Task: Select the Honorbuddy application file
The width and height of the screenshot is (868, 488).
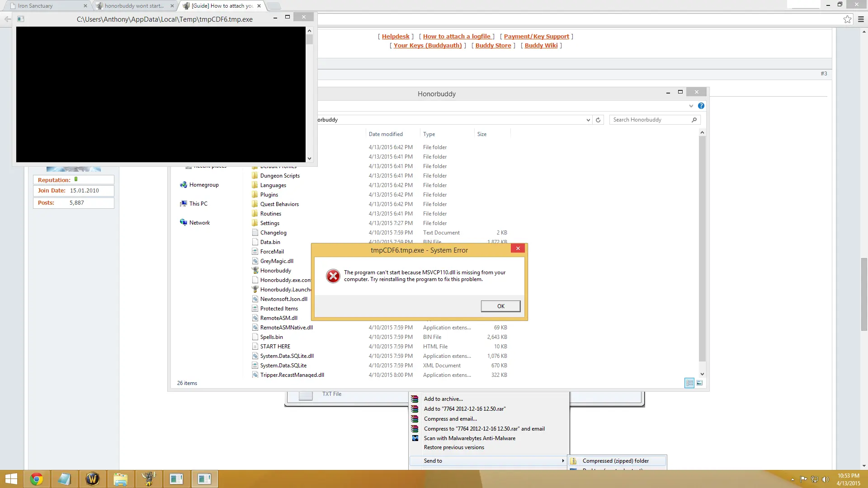Action: tap(275, 271)
